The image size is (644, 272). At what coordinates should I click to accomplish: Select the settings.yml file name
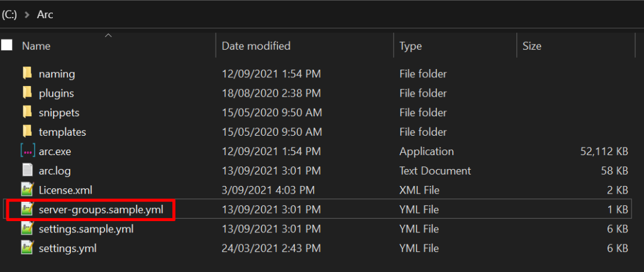(x=67, y=248)
